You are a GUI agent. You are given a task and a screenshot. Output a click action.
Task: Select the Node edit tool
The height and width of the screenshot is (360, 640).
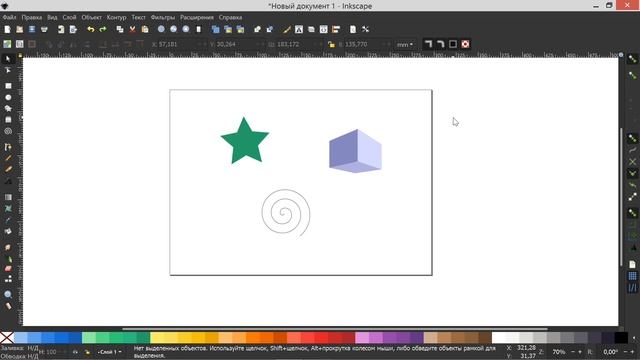(x=8, y=71)
